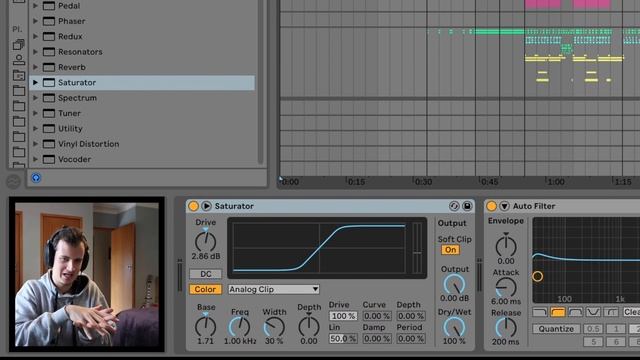The image size is (640, 360).
Task: Click the Depth knob at 0.00
Action: 309,327
